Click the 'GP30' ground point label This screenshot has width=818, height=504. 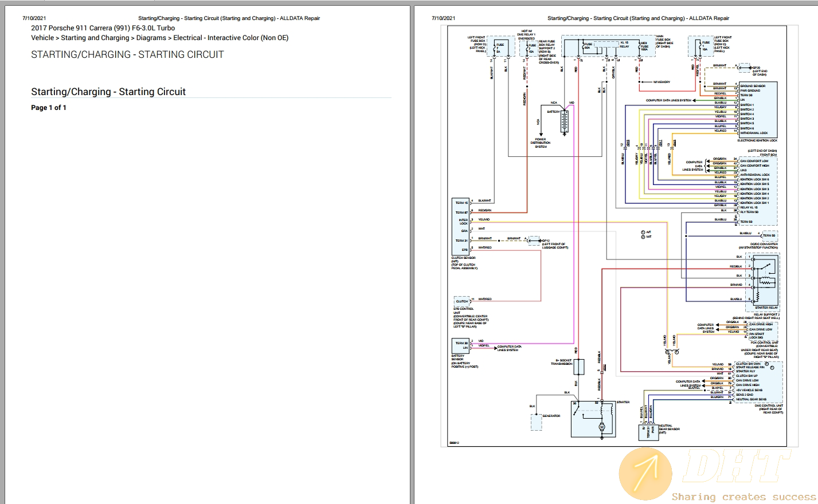pyautogui.click(x=756, y=68)
